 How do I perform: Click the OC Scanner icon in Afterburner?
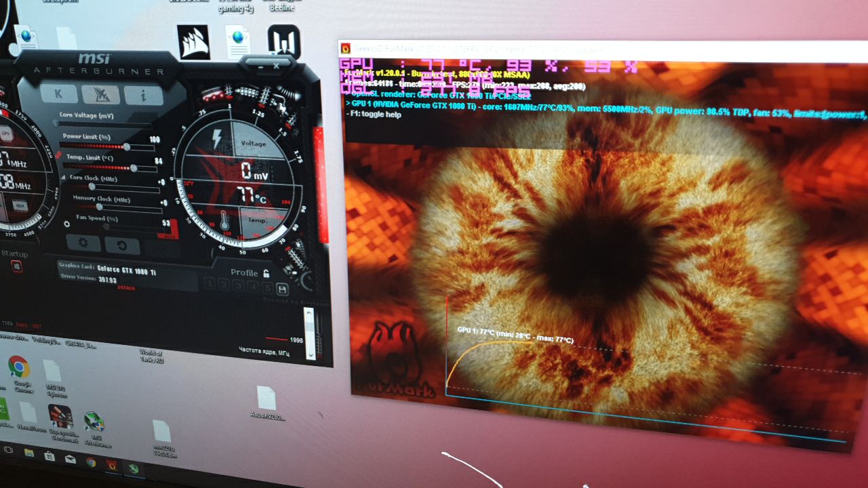tap(100, 94)
